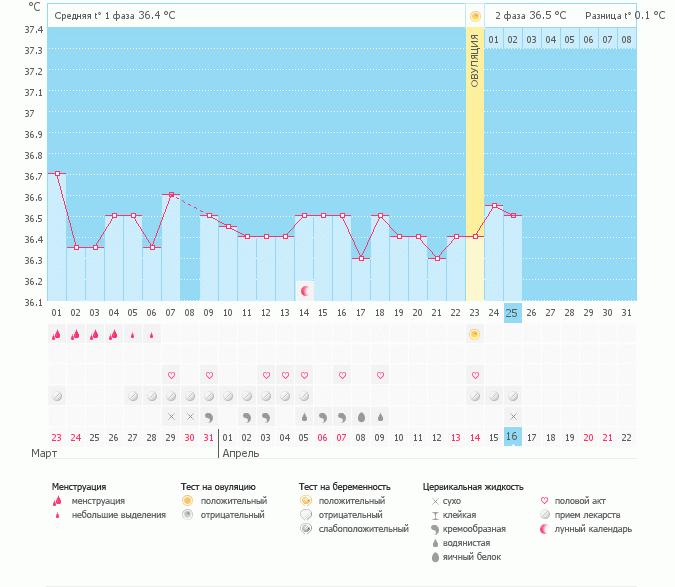675x587 pixels.
Task: Click the 'слабоположительный' pregnancy test legend icon
Action: 305,529
